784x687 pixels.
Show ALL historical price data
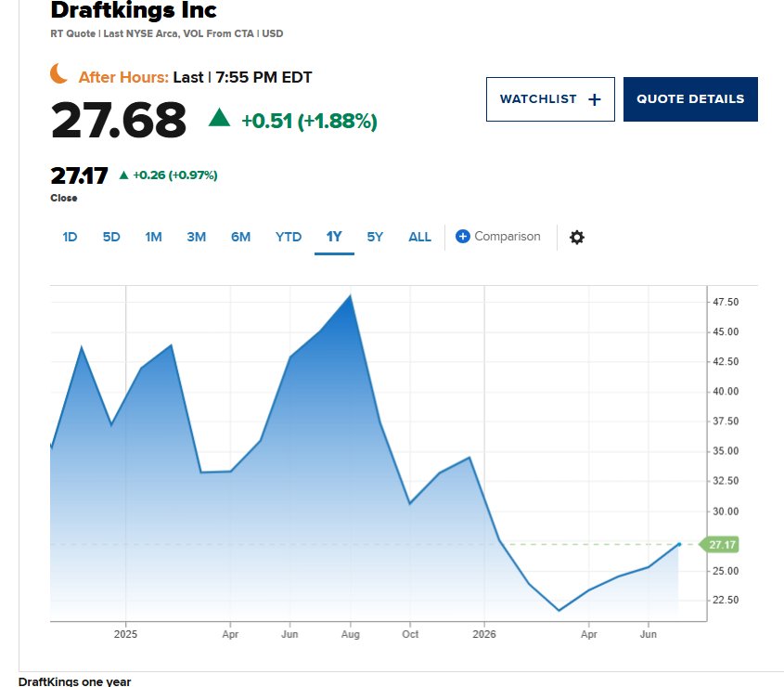pos(419,237)
